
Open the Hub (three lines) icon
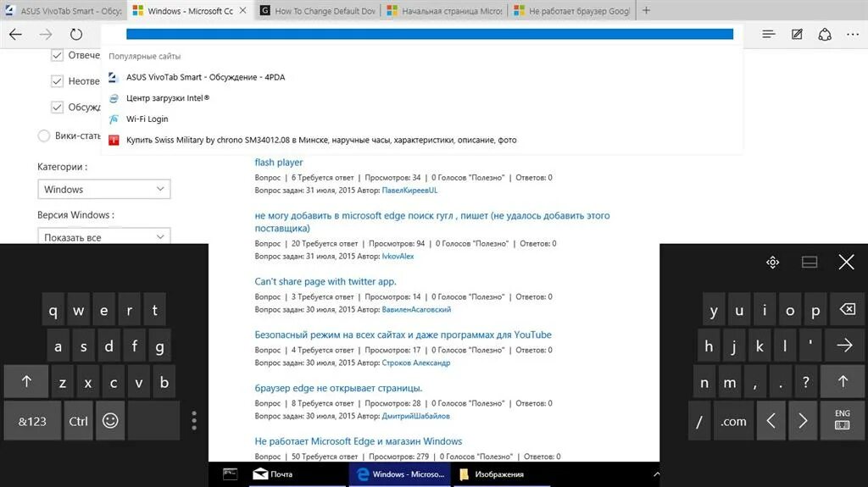[768, 35]
